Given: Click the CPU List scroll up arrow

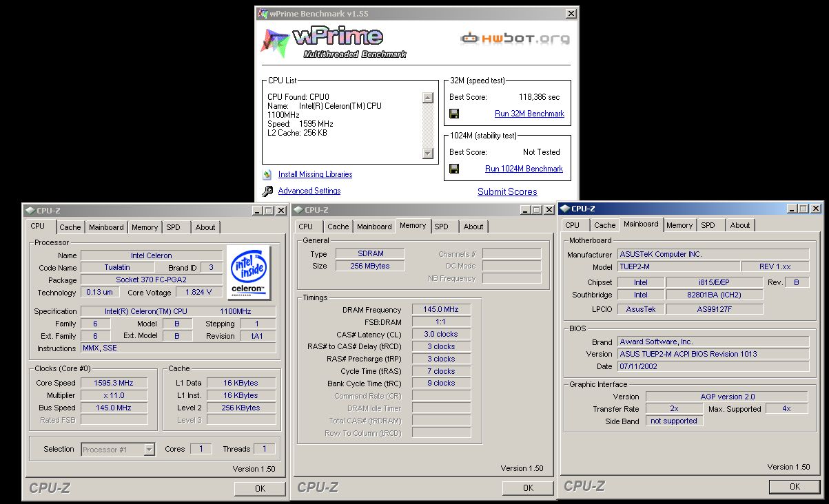Looking at the screenshot, I should coord(428,98).
